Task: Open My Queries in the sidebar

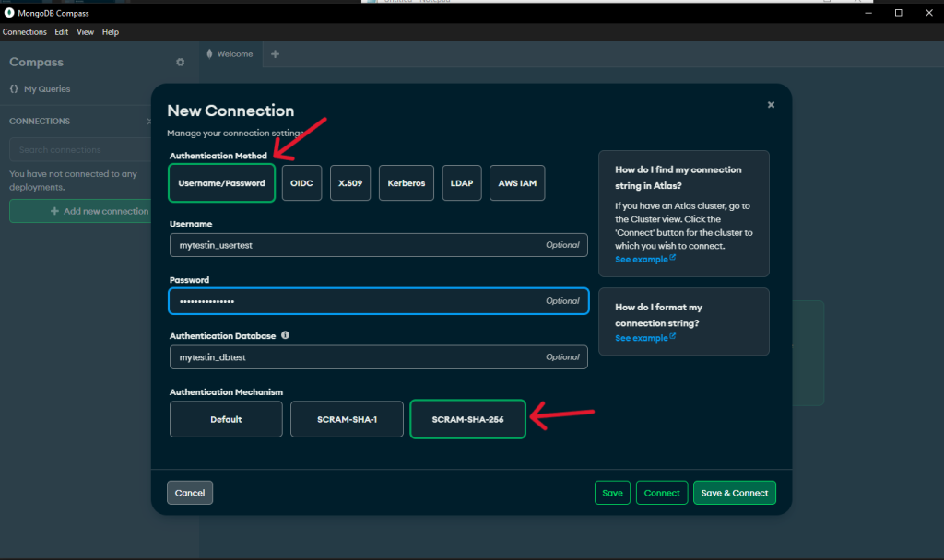Action: point(47,89)
